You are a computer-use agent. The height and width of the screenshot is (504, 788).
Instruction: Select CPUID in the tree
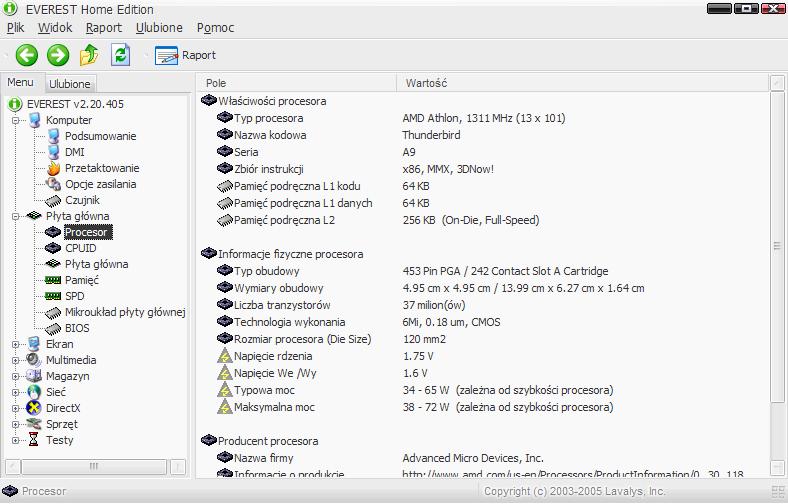pos(80,248)
